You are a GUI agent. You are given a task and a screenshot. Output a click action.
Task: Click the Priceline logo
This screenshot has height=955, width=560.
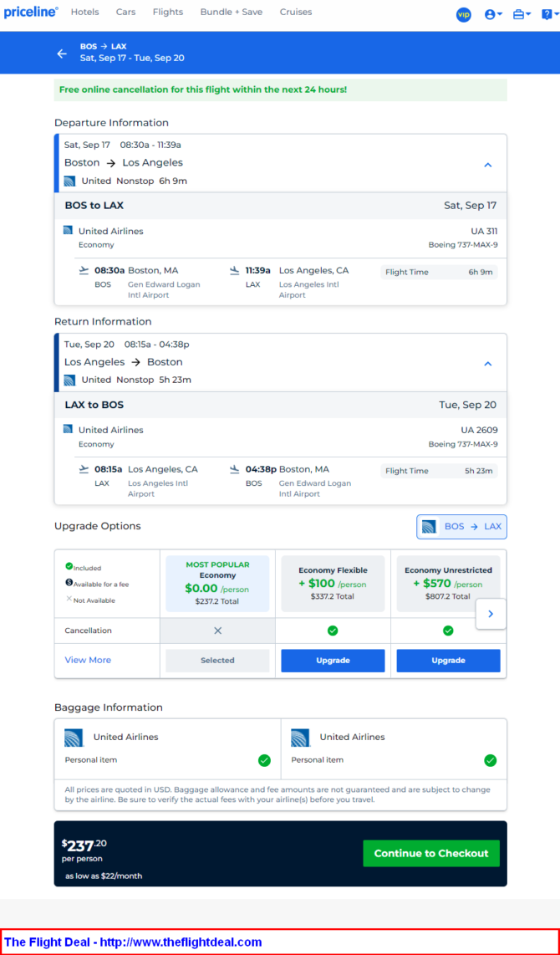[31, 13]
